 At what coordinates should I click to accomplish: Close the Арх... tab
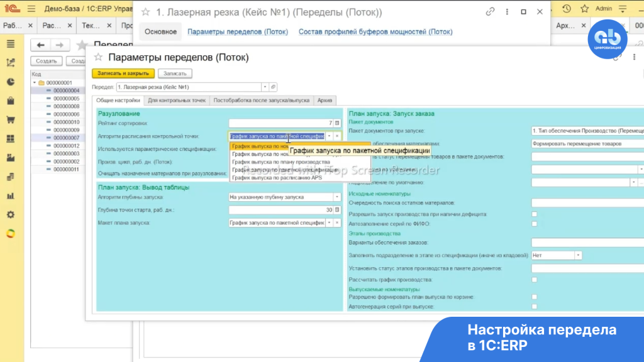(584, 25)
